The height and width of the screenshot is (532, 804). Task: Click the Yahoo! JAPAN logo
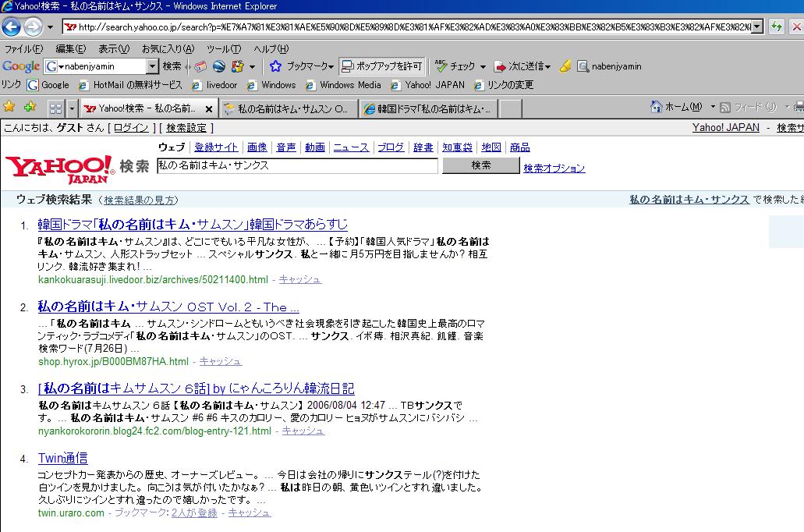(x=60, y=168)
